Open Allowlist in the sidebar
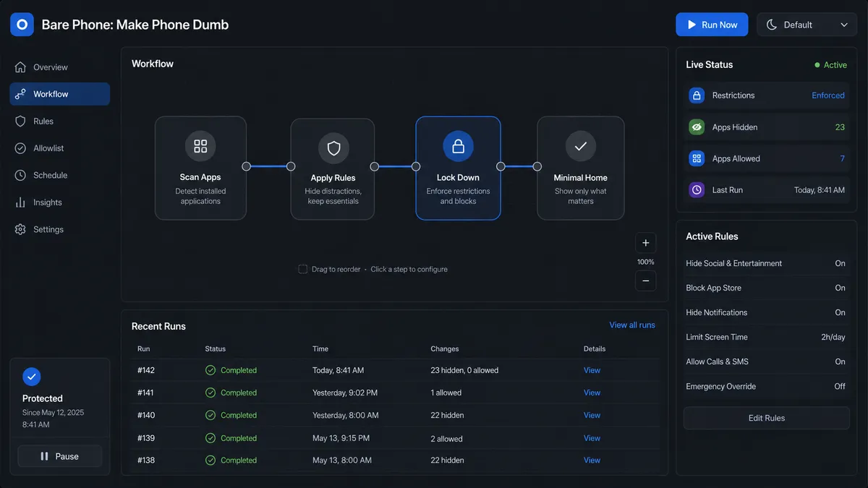Image resolution: width=868 pixels, height=488 pixels. point(60,148)
